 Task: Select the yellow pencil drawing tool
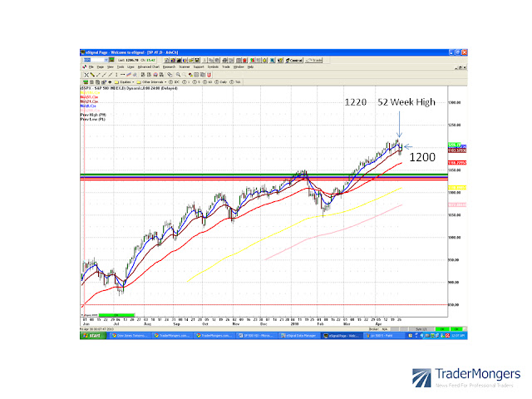(x=92, y=75)
